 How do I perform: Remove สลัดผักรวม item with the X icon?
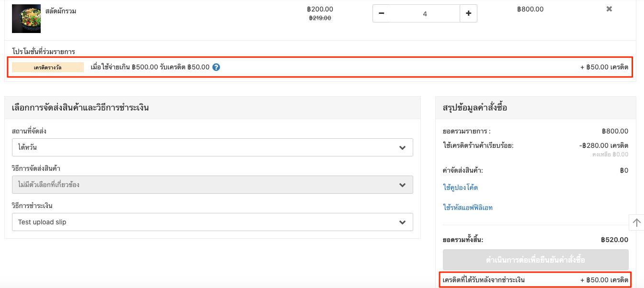609,9
